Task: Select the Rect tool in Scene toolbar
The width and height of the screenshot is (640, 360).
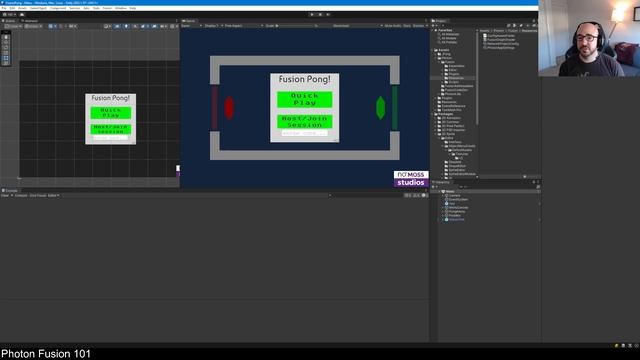Action: [x=6, y=58]
